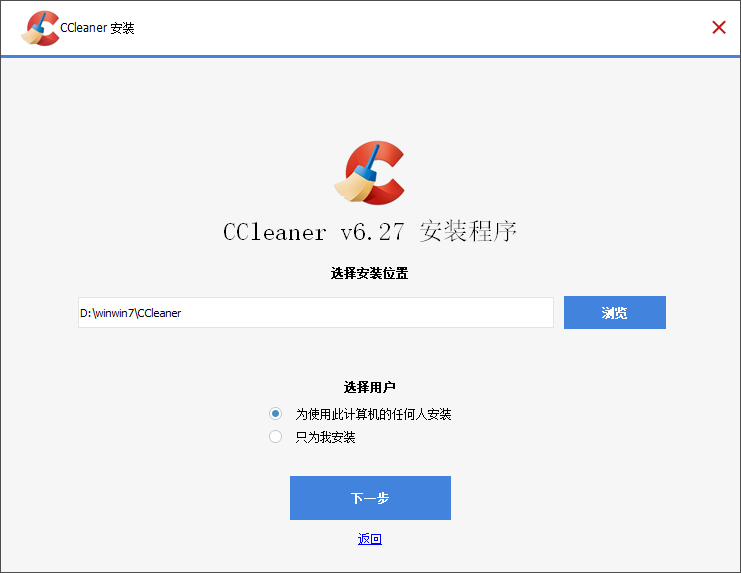Image resolution: width=741 pixels, height=573 pixels.
Task: Click the 选择用户 label
Action: coord(369,387)
